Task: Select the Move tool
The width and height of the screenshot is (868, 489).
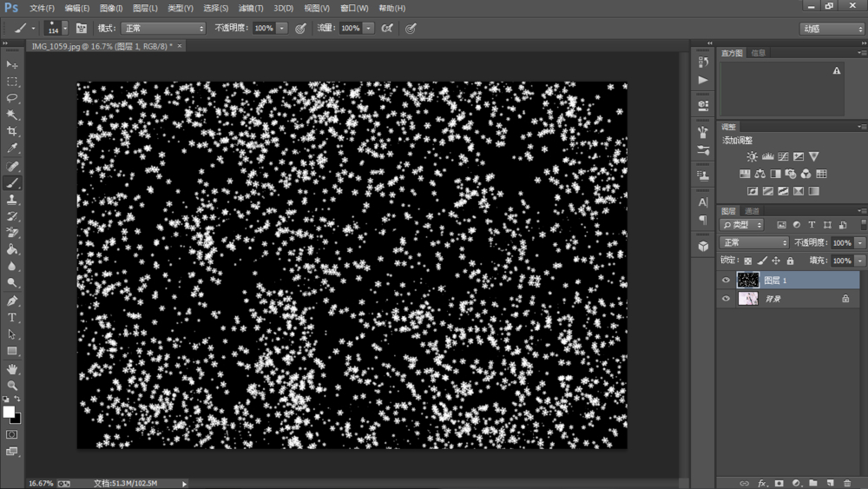Action: pos(11,65)
